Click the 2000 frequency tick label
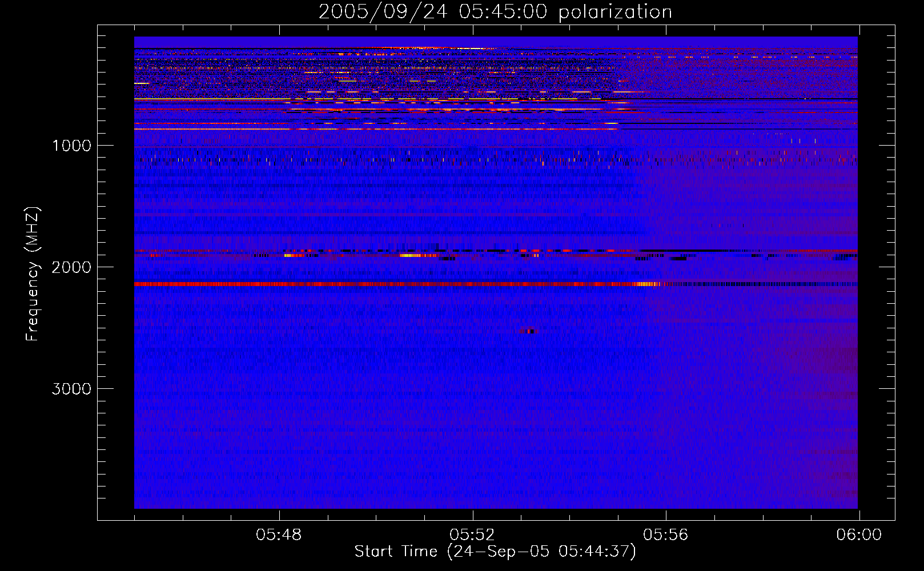 (71, 267)
